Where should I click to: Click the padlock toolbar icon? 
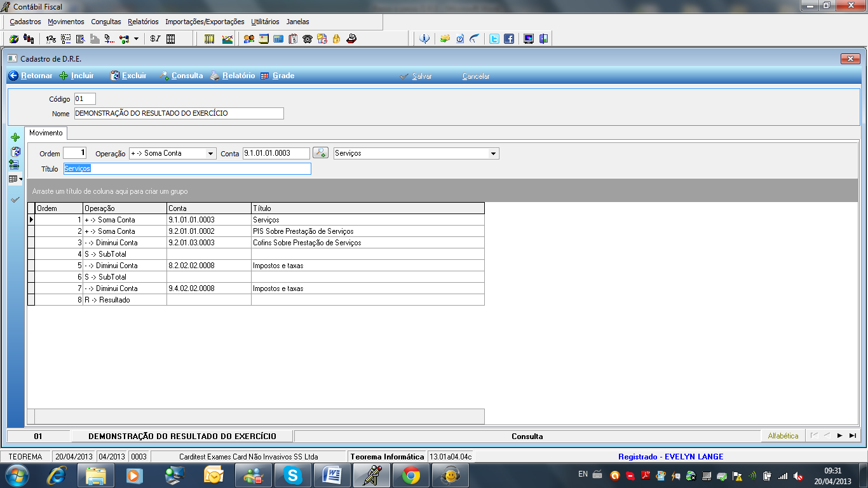pos(336,39)
